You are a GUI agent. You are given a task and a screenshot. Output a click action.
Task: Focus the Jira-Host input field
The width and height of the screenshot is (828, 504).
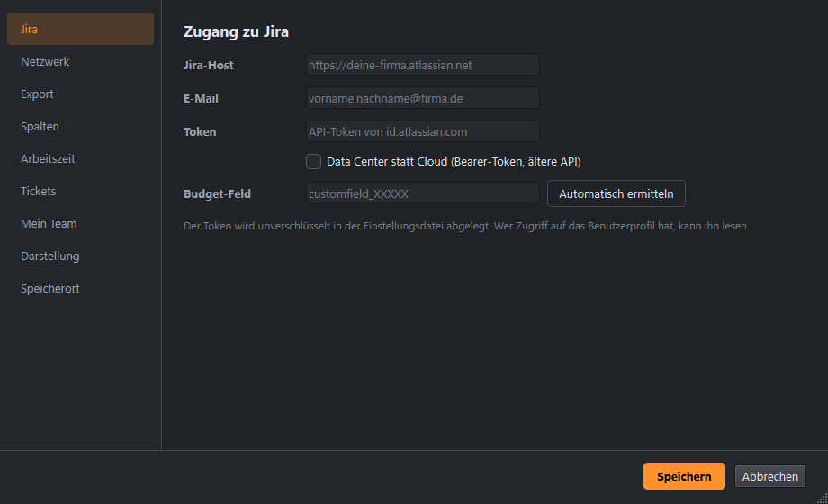[422, 65]
